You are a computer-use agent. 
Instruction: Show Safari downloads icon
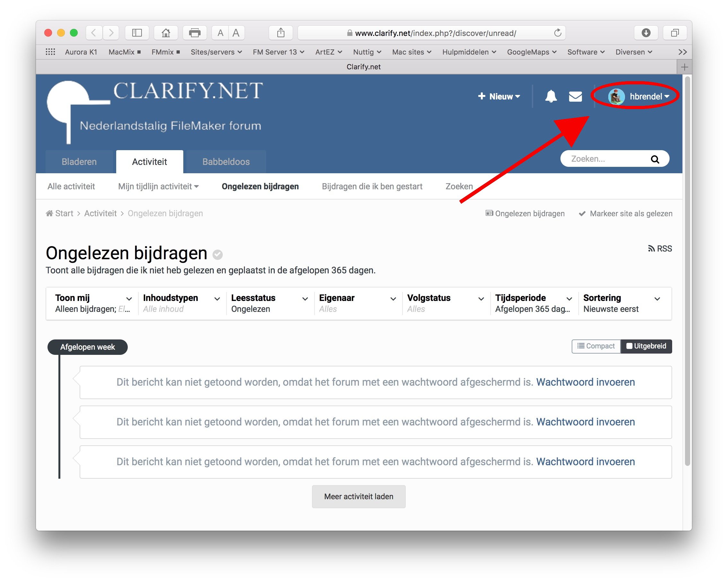click(x=646, y=33)
